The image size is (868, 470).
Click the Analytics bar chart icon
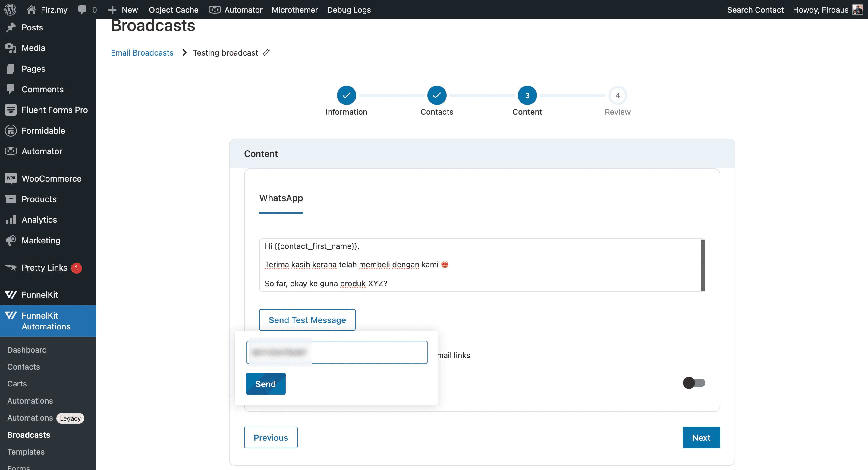coord(11,220)
